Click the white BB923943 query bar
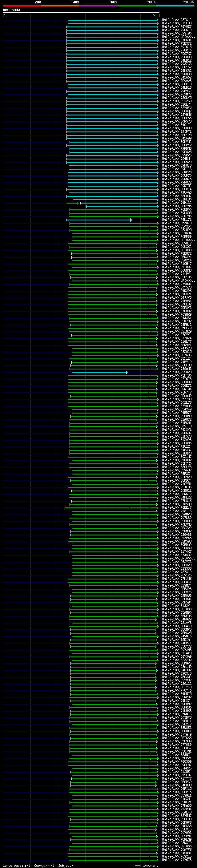The width and height of the screenshot is (197, 868). click(81, 12)
